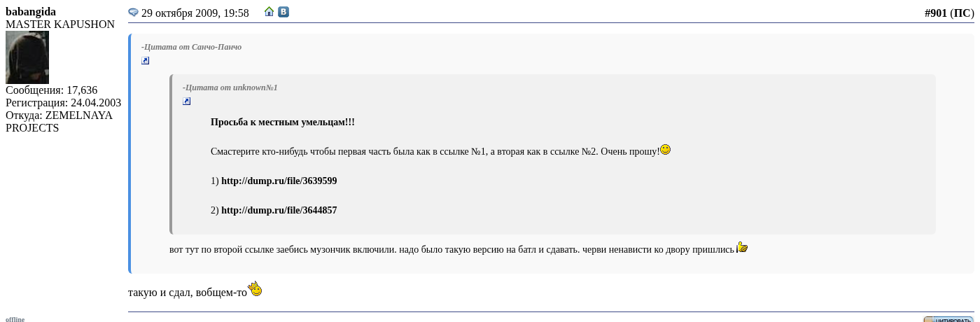
Task: Click the smiley emoticon after 'Очень прошу!'
Action: click(x=665, y=149)
